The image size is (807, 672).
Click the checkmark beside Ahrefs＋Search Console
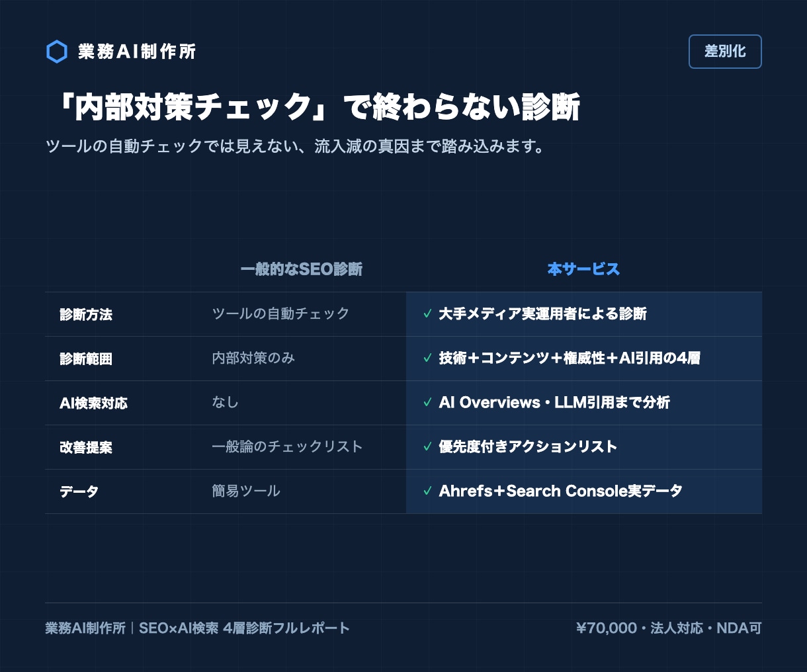point(428,491)
